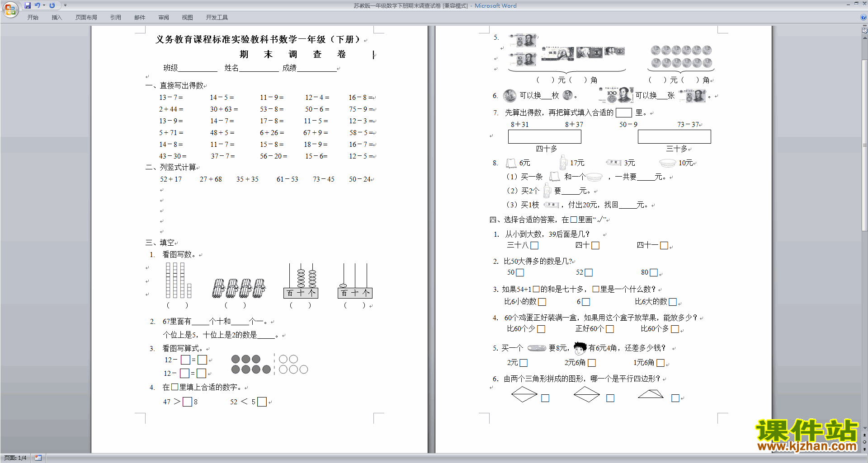Check the box next to 1元6角
Viewport: 868px width, 463px height.
coord(660,363)
